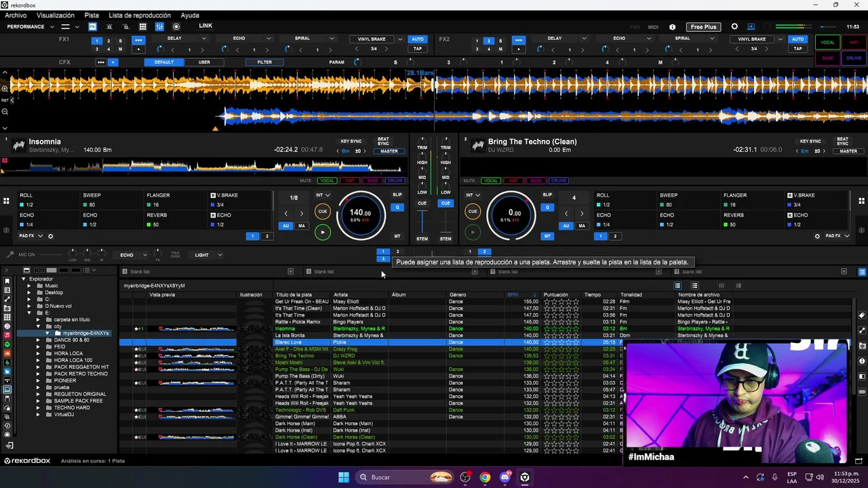Image resolution: width=868 pixels, height=488 pixels.
Task: Click the CUE button on deck 2
Action: pyautogui.click(x=473, y=211)
